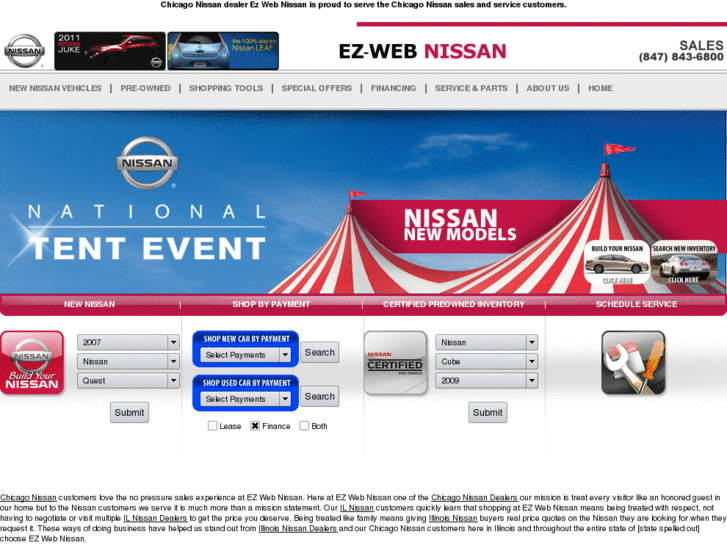The height and width of the screenshot is (545, 727).
Task: Open the Illinois Nissan Dealers link
Action: 297,528
